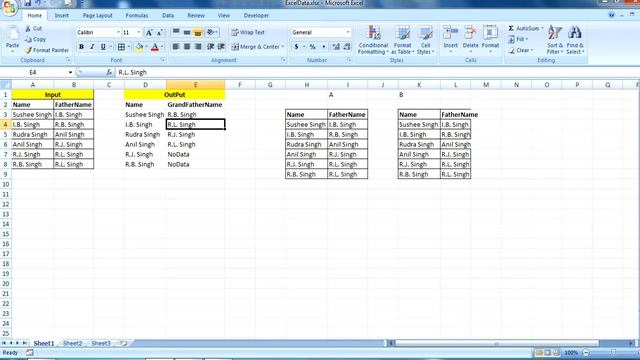This screenshot has height=360, width=640.
Task: Open the Font size dropdown
Action: point(139,32)
